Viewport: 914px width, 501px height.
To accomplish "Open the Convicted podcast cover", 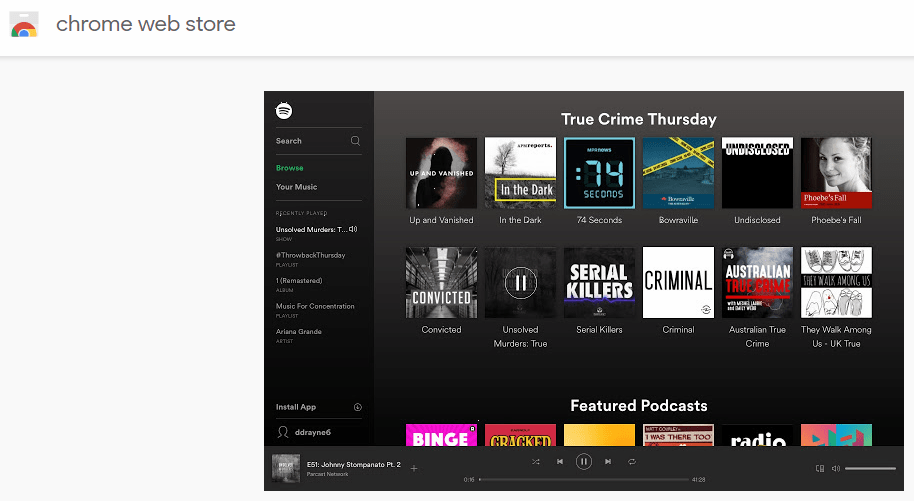I will [x=441, y=282].
